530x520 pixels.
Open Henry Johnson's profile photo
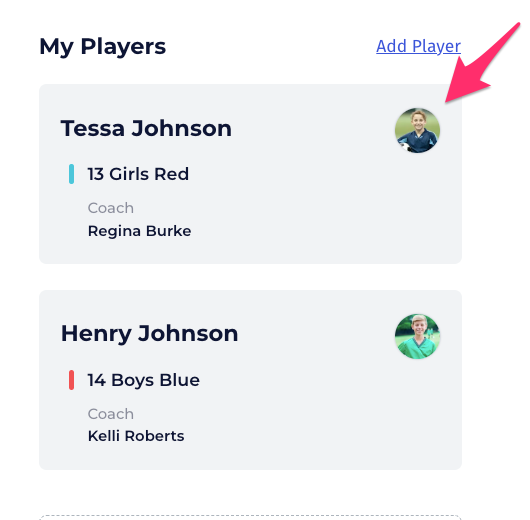pos(417,336)
